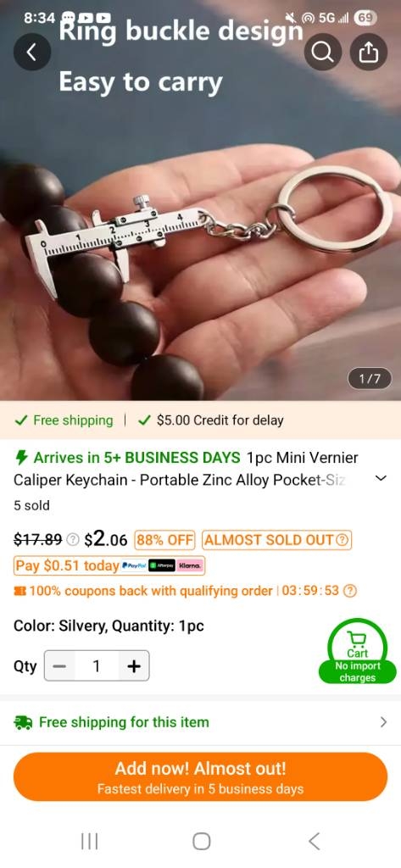Tap the share icon
The image size is (401, 868).
369,52
